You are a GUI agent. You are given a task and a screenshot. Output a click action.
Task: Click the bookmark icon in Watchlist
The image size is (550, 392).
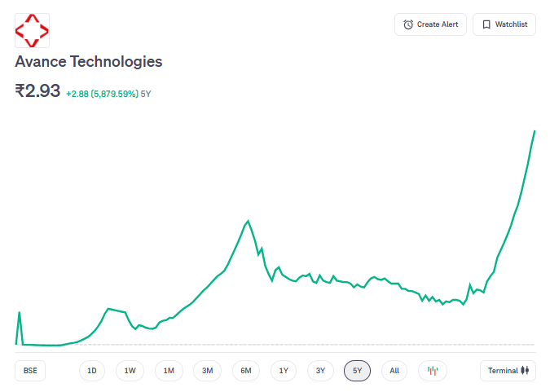[486, 24]
